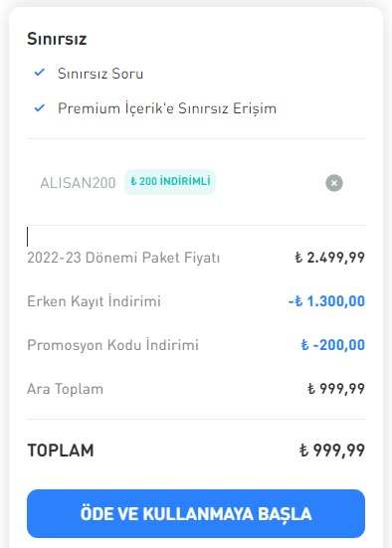Click the TOPLAM label
The height and width of the screenshot is (548, 392).
(x=61, y=451)
